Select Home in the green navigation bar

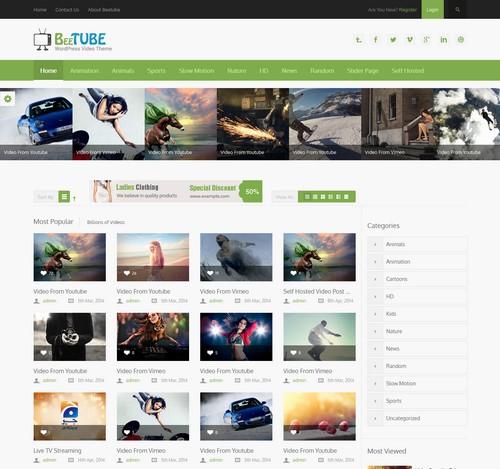[x=48, y=71]
